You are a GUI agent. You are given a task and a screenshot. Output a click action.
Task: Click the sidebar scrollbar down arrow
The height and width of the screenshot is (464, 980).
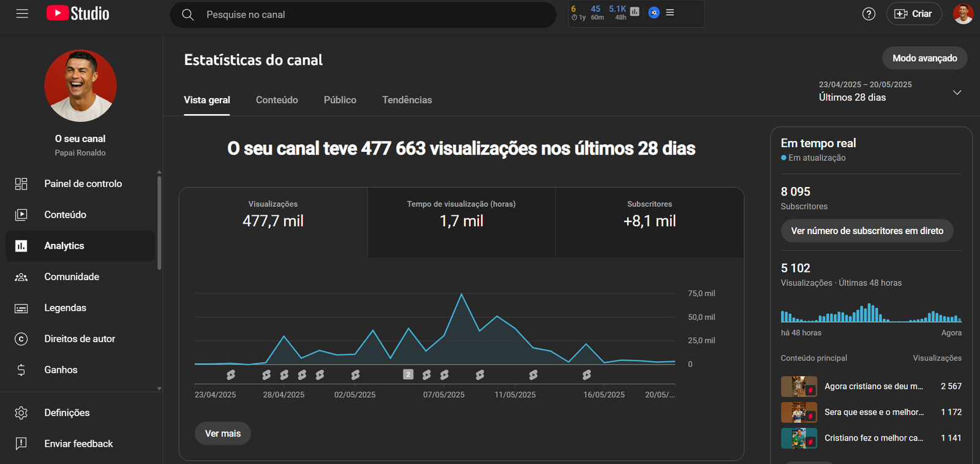point(159,389)
